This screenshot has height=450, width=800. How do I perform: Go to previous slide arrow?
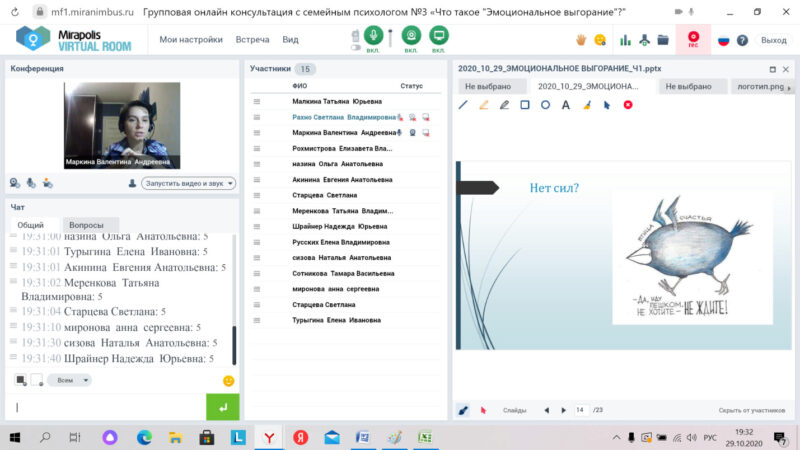pos(546,410)
